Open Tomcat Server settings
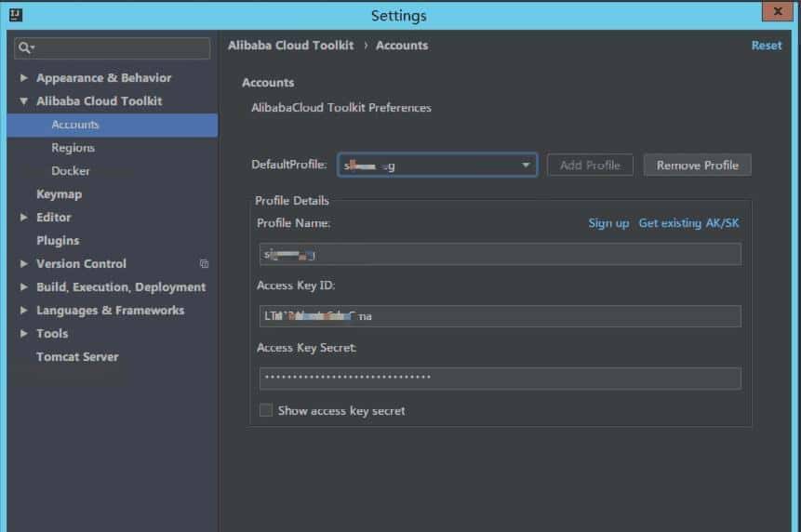 (77, 357)
